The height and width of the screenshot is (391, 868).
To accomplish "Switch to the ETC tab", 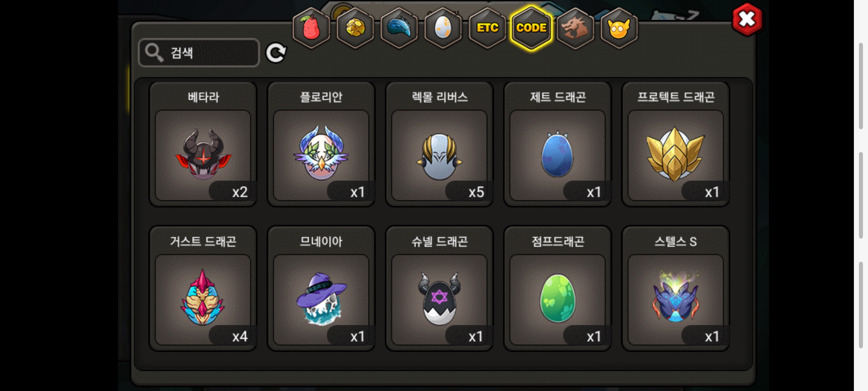I will [487, 28].
